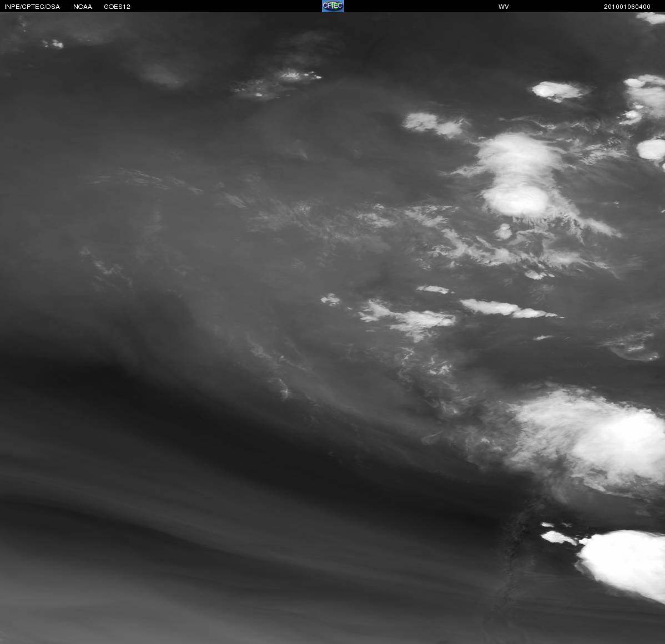Click the NOAA label in the header
Viewport: 665px width, 644px height.
83,7
